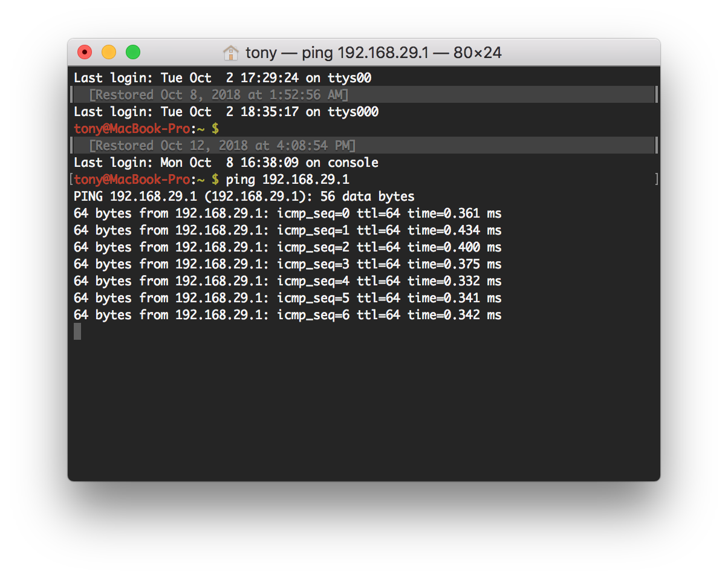This screenshot has height=578, width=728.
Task: Click the 'Last login: Mon Oct 8' console line
Action: [x=226, y=163]
